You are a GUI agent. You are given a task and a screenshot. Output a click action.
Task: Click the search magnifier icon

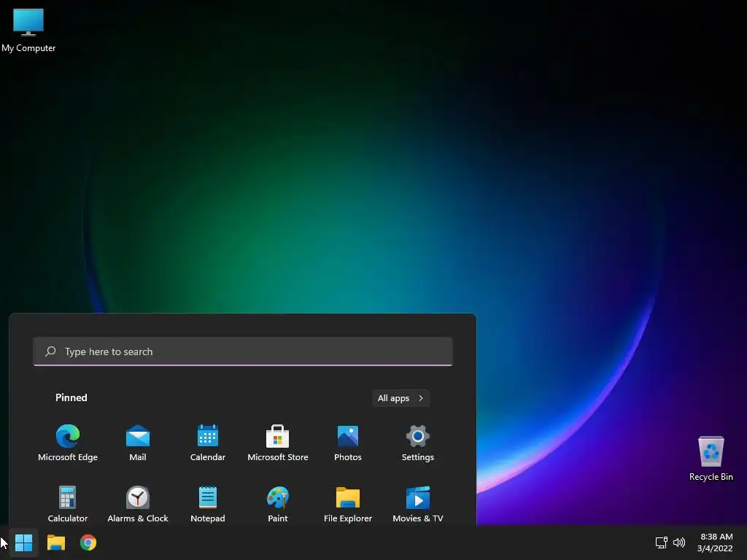coord(50,351)
